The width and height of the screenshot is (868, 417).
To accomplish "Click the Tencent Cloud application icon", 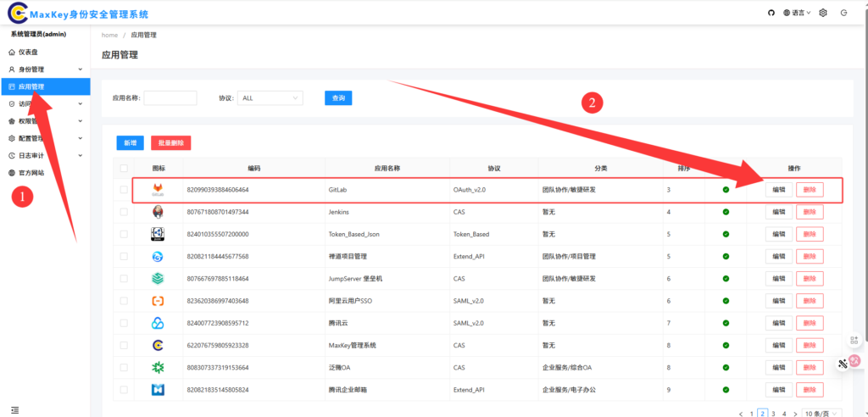I will tap(158, 323).
